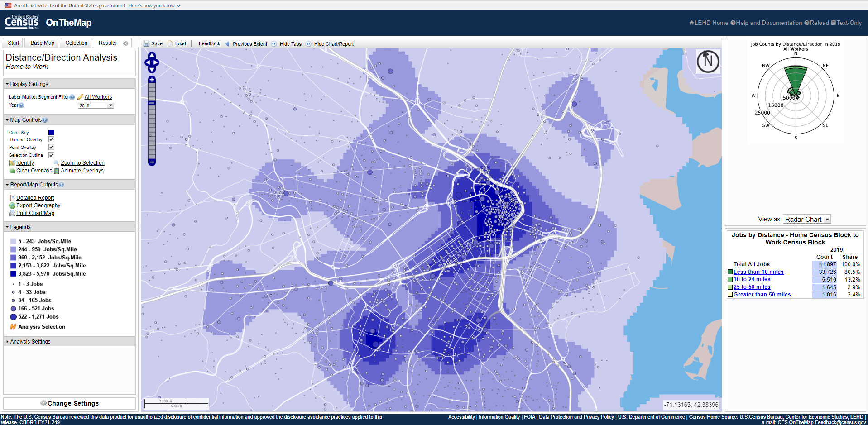Click the Less than 10 miles row link

click(x=758, y=272)
